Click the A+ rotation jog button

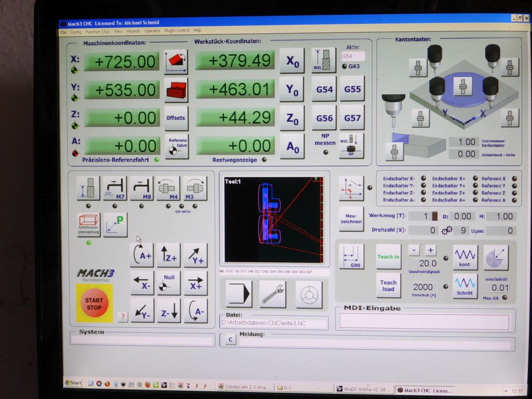[x=142, y=255]
